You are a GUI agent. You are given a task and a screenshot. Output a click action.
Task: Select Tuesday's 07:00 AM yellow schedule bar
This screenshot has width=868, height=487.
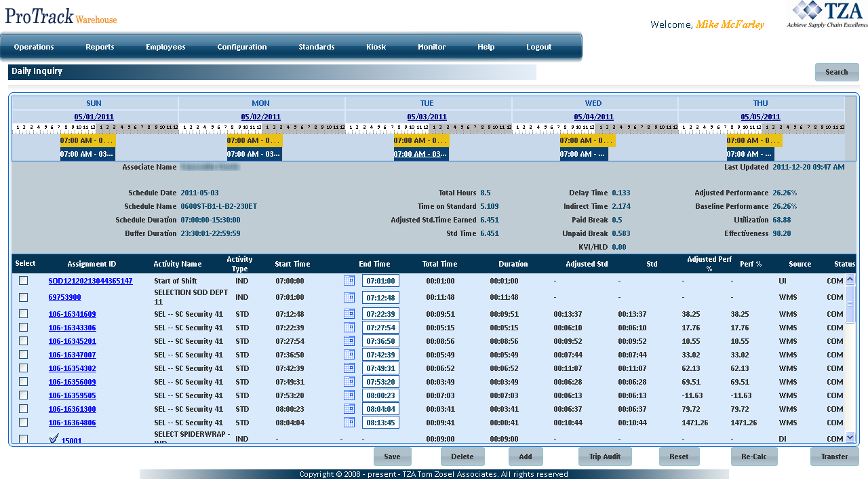(421, 140)
